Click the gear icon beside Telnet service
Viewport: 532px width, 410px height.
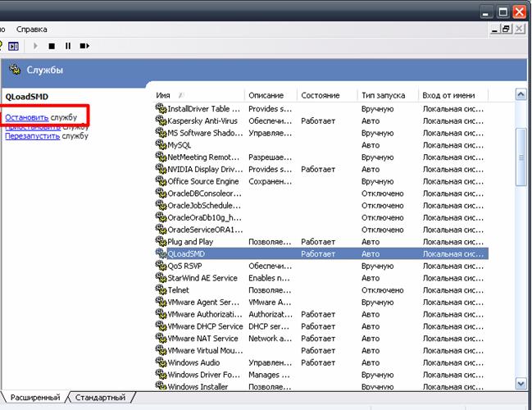pyautogui.click(x=161, y=289)
